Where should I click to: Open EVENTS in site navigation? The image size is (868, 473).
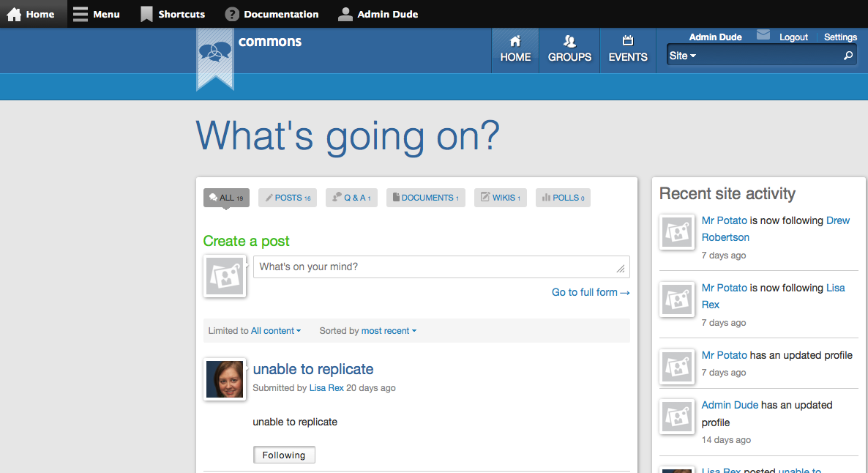[628, 50]
